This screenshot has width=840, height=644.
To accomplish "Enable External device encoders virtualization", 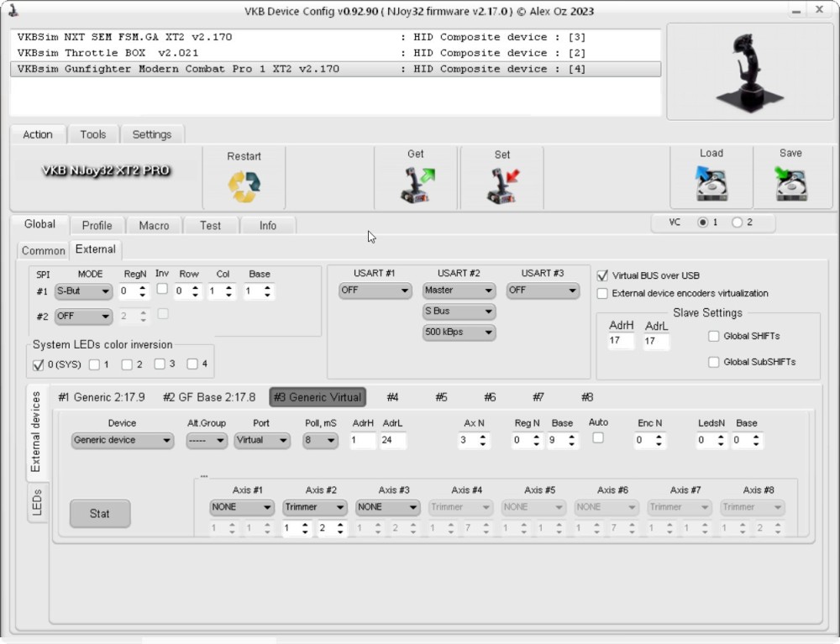I will point(602,293).
